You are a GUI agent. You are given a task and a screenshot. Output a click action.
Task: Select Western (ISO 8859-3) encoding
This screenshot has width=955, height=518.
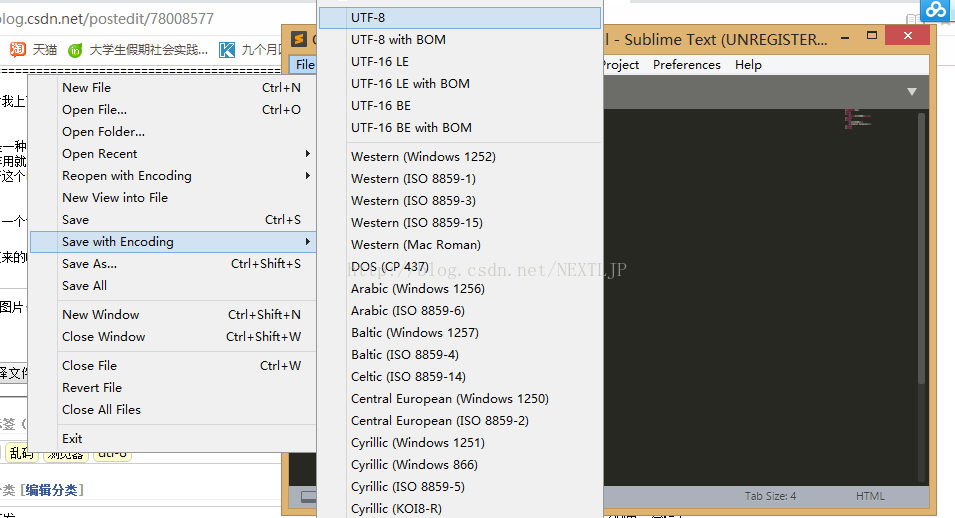coord(460,200)
